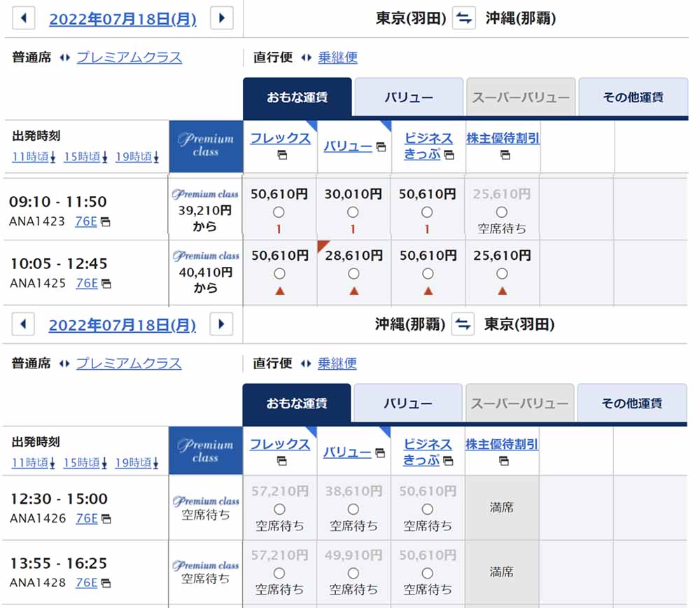Screen dimensions: 700x608
Task: Open バリュー fare details icon in lower table
Action: pos(380,453)
